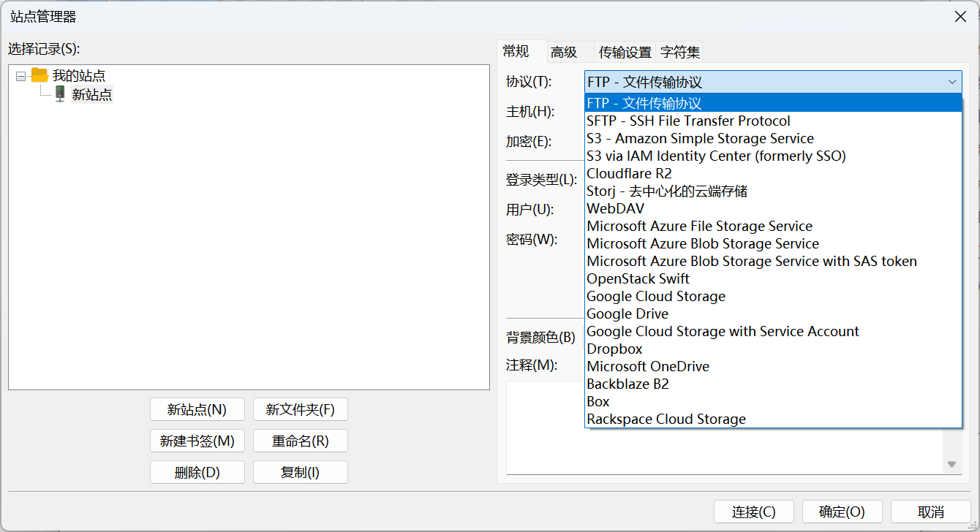Choose Azure Blob Storage with SAS token
The width and height of the screenshot is (980, 532).
tap(773, 261)
